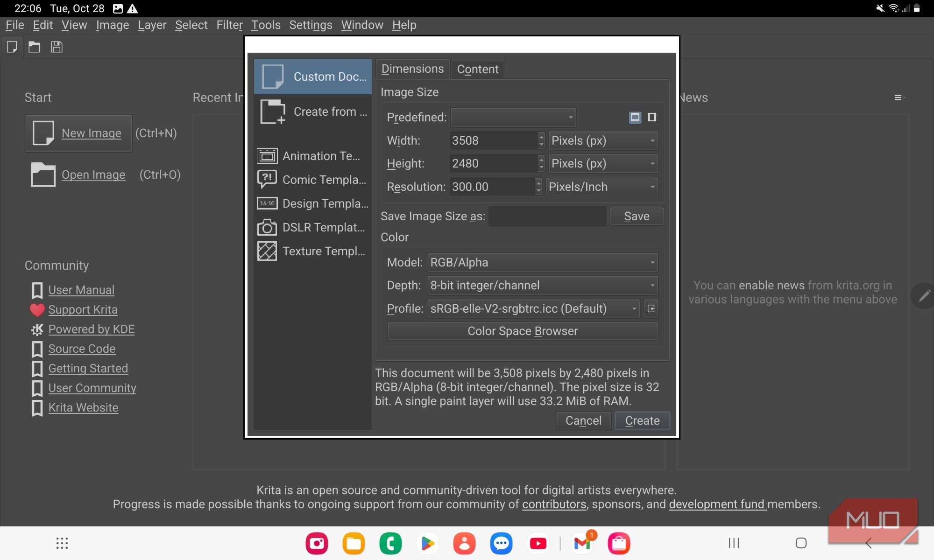934x560 pixels.
Task: Choose DSLR Templates category
Action: pos(313,227)
